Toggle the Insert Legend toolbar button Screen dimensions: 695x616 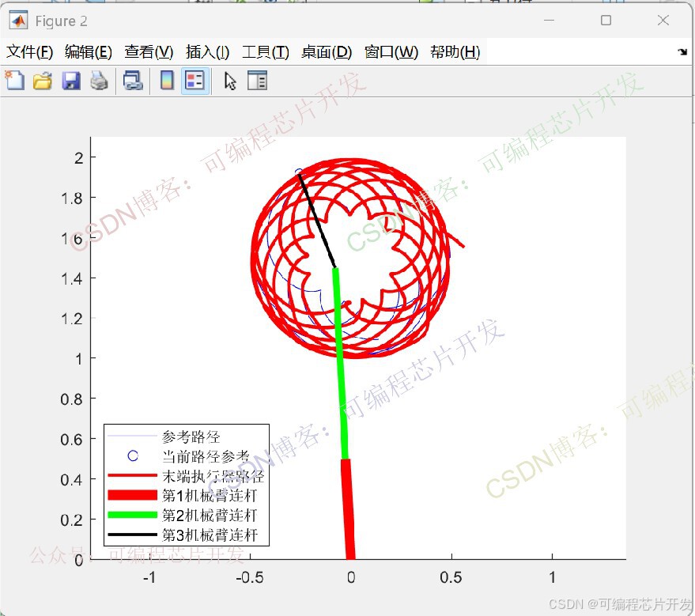pos(195,81)
